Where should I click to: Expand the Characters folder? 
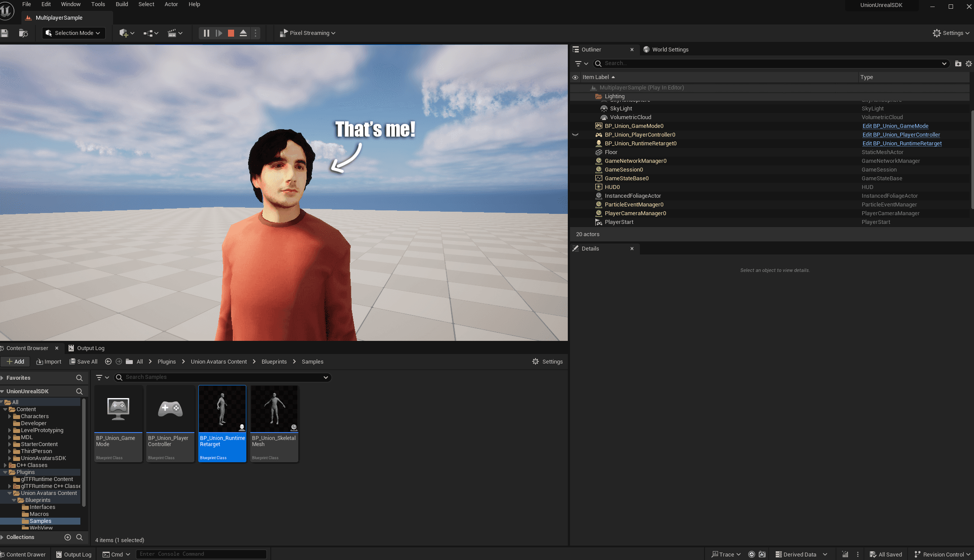10,416
